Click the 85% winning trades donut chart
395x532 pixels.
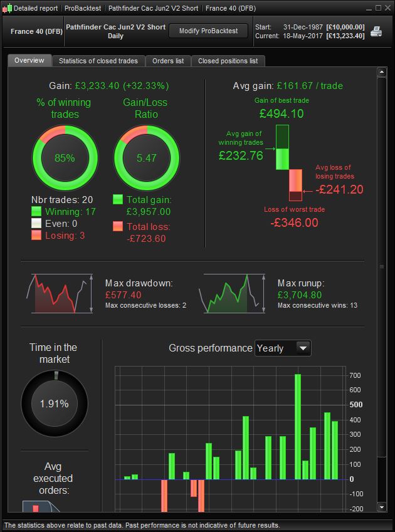click(x=65, y=158)
